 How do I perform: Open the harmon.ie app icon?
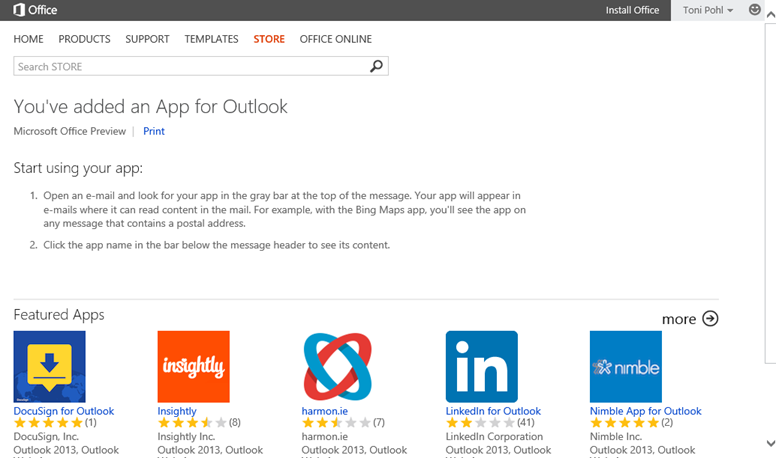(x=337, y=367)
